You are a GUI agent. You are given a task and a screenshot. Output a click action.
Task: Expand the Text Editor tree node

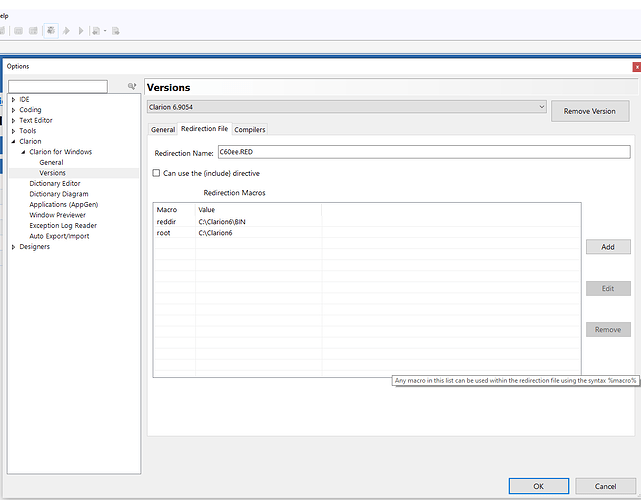[13, 120]
